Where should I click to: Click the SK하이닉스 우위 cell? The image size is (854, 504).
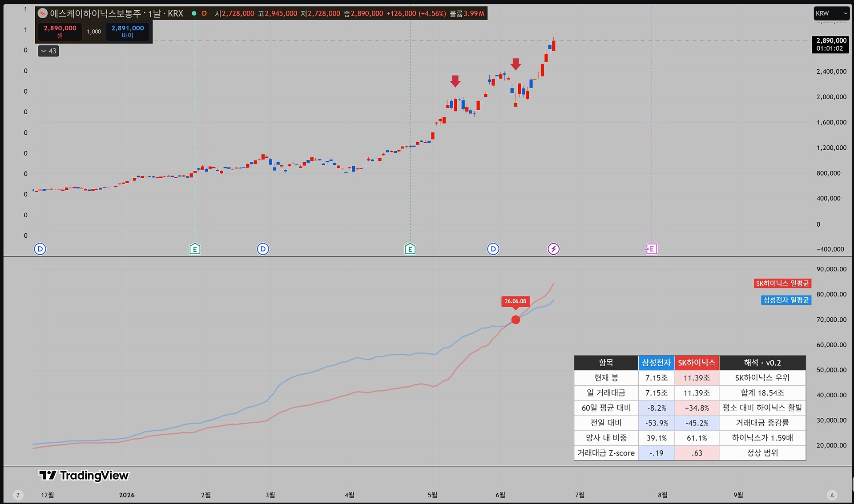(762, 378)
